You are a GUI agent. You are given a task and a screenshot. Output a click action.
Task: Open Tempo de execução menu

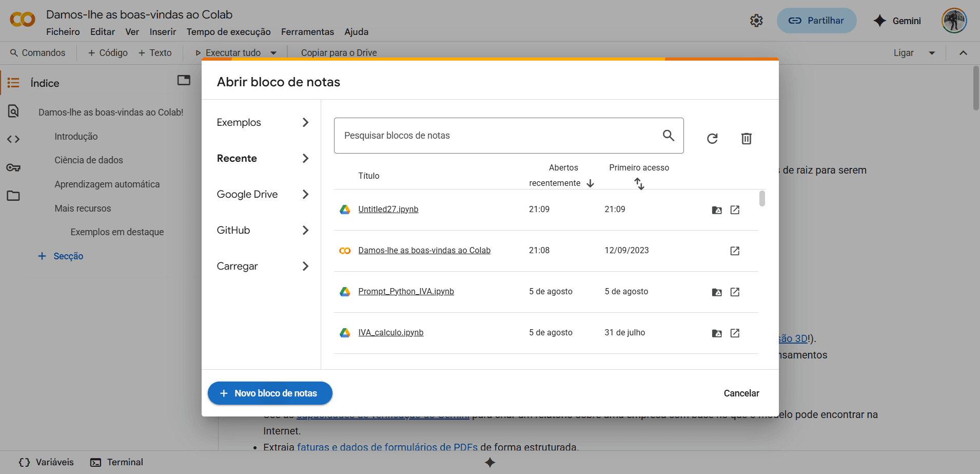[228, 32]
